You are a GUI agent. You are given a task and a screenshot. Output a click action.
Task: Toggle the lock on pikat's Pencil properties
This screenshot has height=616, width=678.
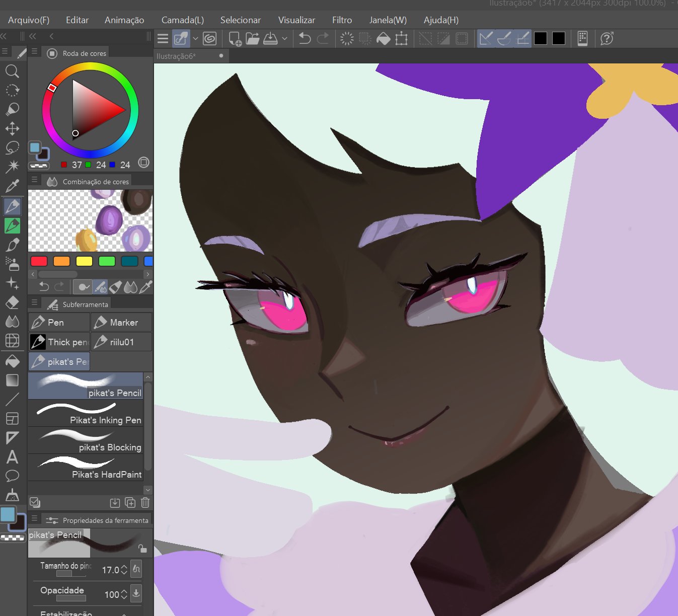pyautogui.click(x=142, y=549)
